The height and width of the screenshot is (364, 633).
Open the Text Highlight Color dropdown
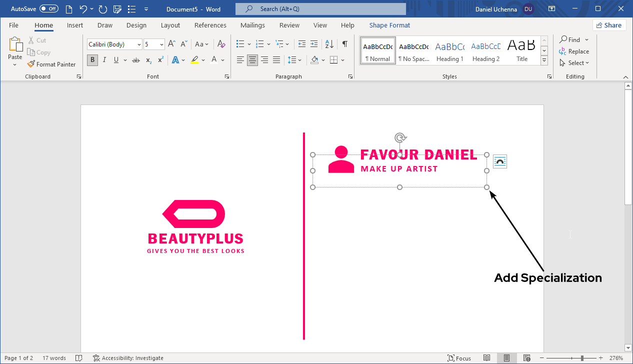point(202,60)
